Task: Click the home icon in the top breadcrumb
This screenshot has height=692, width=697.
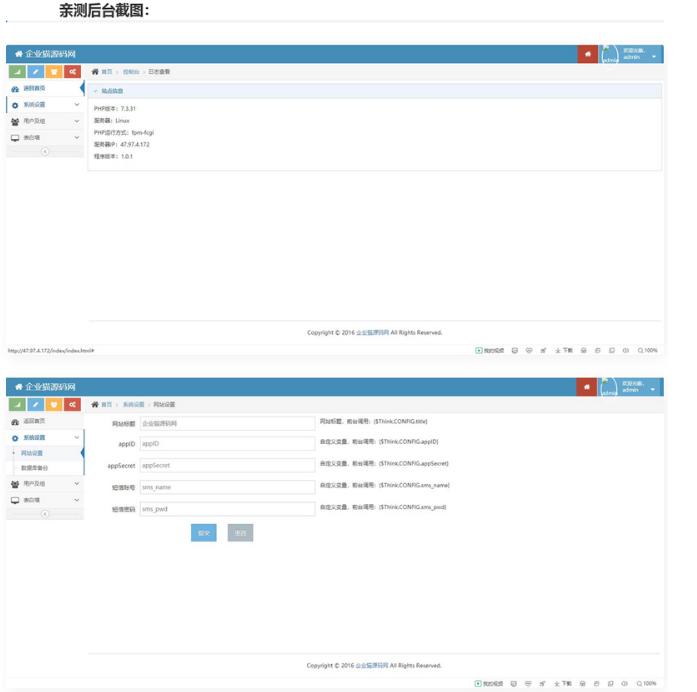Action: point(96,72)
